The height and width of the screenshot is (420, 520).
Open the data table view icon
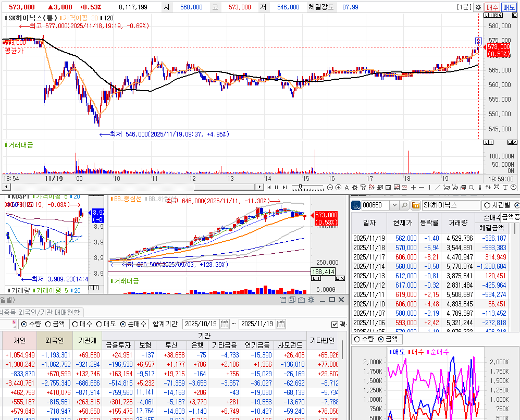tap(388, 188)
